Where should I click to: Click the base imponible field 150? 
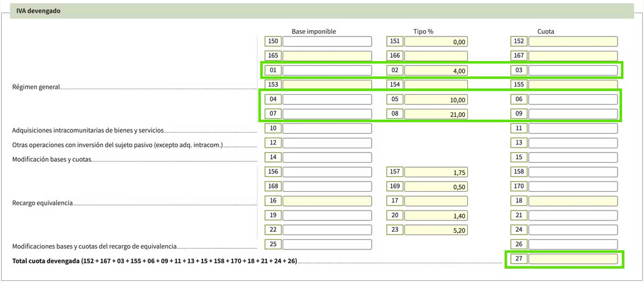[327, 41]
